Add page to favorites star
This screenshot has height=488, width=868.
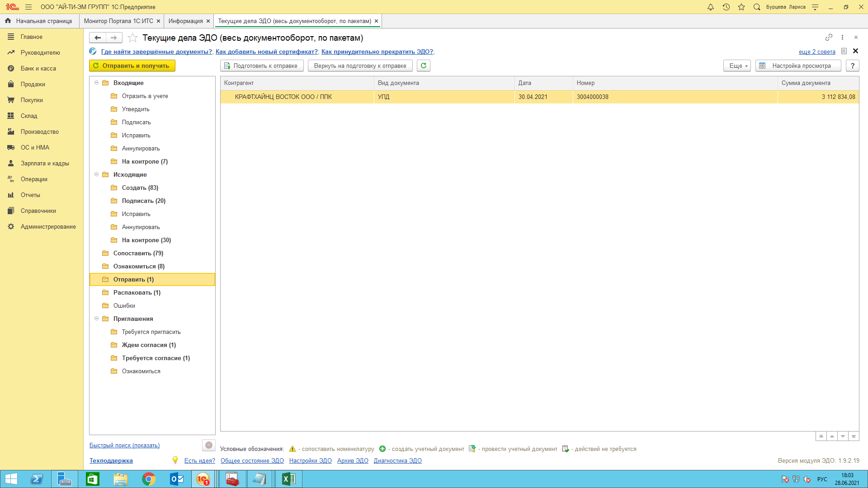132,38
